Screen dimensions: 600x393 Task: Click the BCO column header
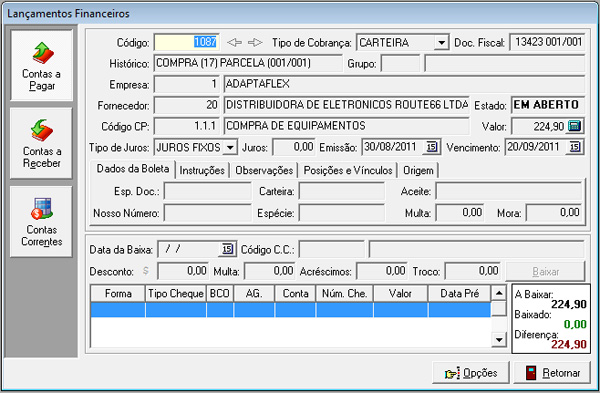[220, 294]
